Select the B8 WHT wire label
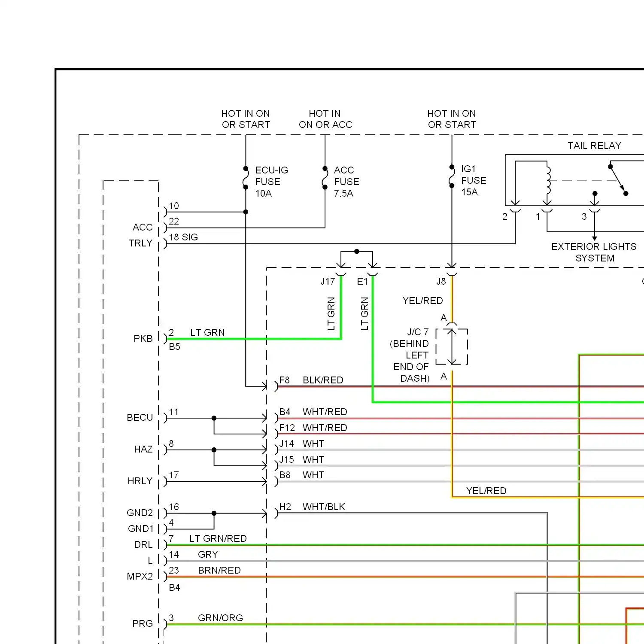644x644 pixels. click(x=302, y=475)
